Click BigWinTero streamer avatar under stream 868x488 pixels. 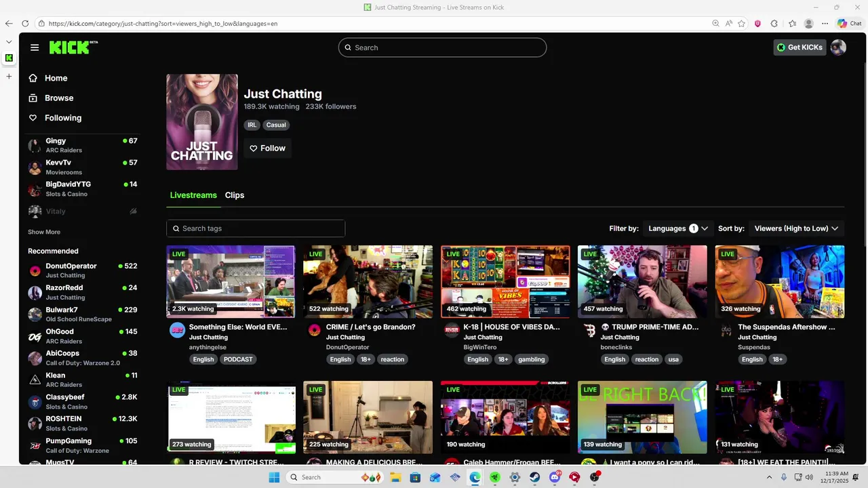(x=452, y=330)
